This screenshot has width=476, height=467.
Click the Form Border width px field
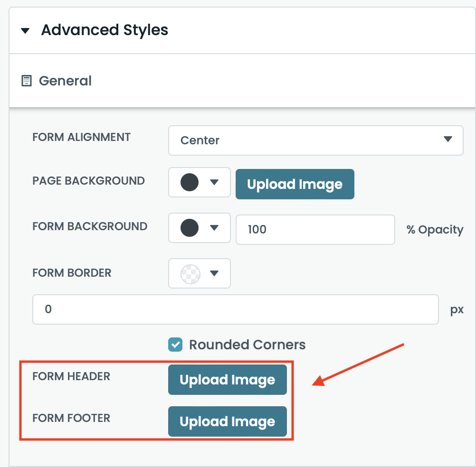click(x=235, y=309)
